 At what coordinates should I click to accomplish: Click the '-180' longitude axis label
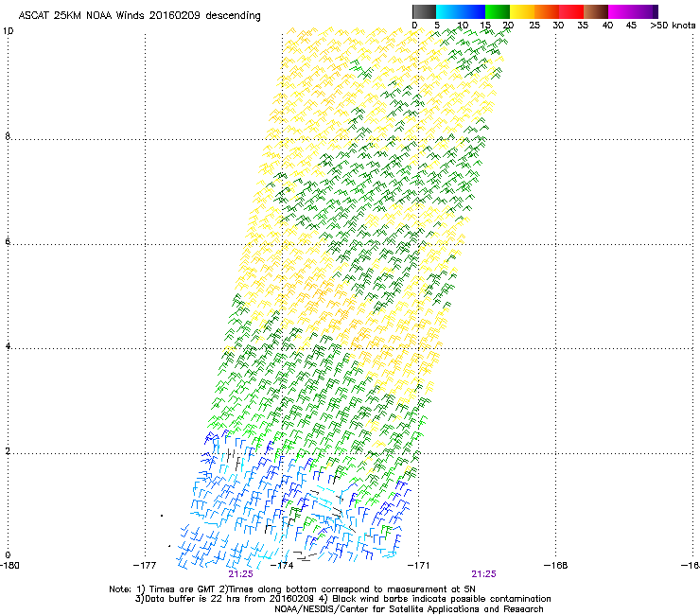[x=9, y=566]
